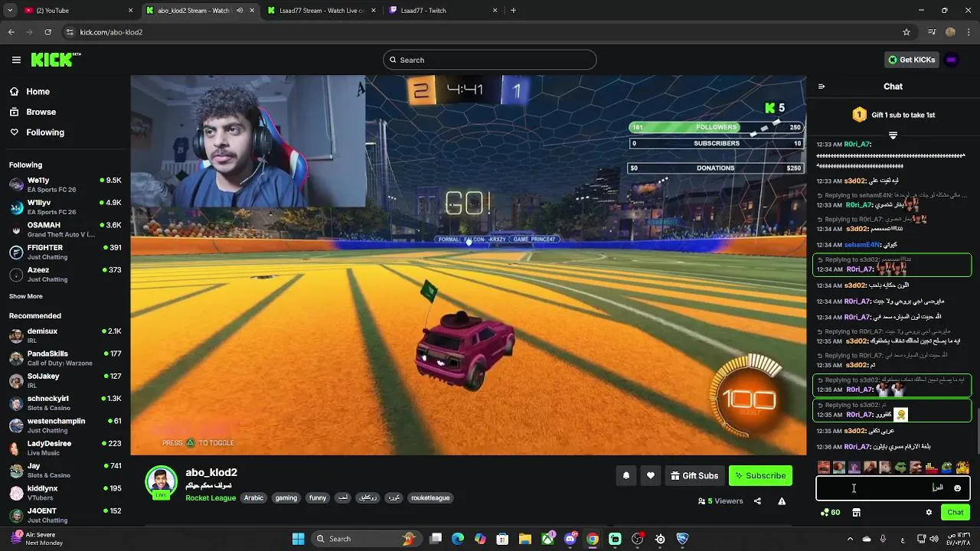Select the Arabic tag

coord(253,498)
